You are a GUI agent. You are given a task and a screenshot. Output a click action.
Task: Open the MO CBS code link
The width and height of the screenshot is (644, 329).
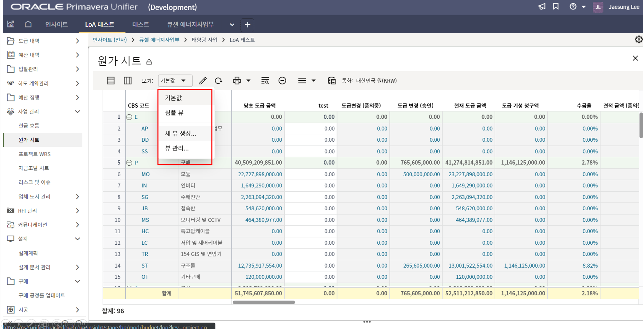point(145,174)
